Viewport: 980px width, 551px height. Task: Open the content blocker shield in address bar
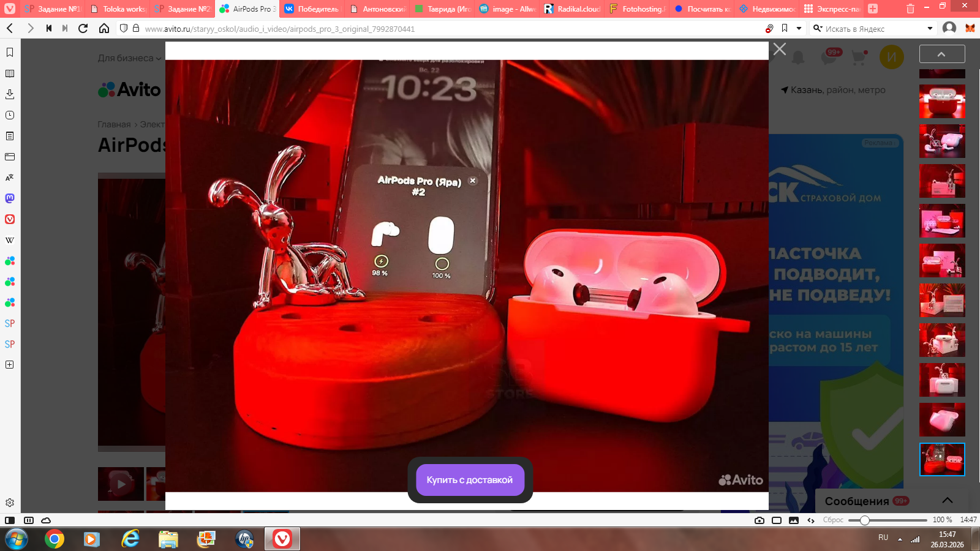(x=124, y=28)
